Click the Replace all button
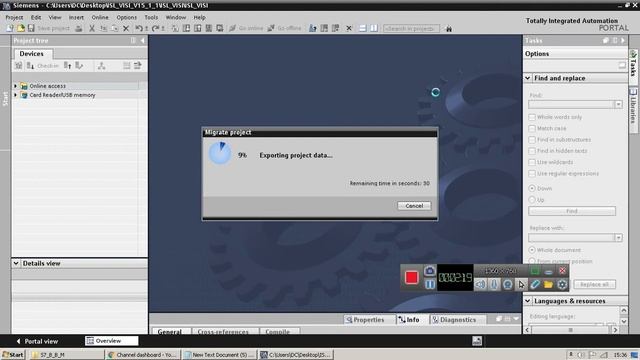 [x=595, y=284]
